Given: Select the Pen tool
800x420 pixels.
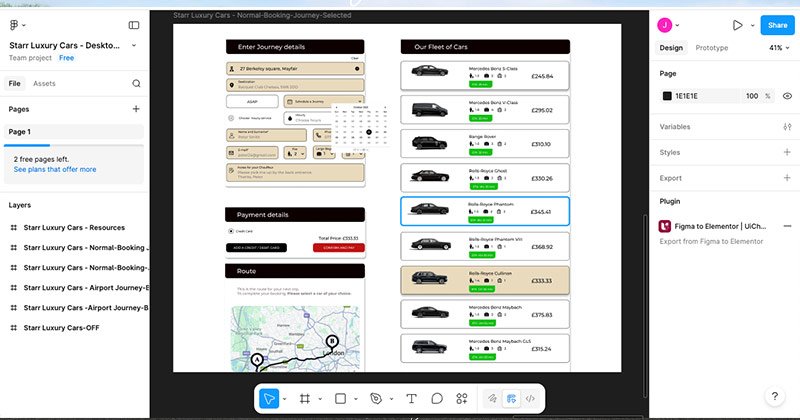Looking at the screenshot, I should pyautogui.click(x=375, y=398).
